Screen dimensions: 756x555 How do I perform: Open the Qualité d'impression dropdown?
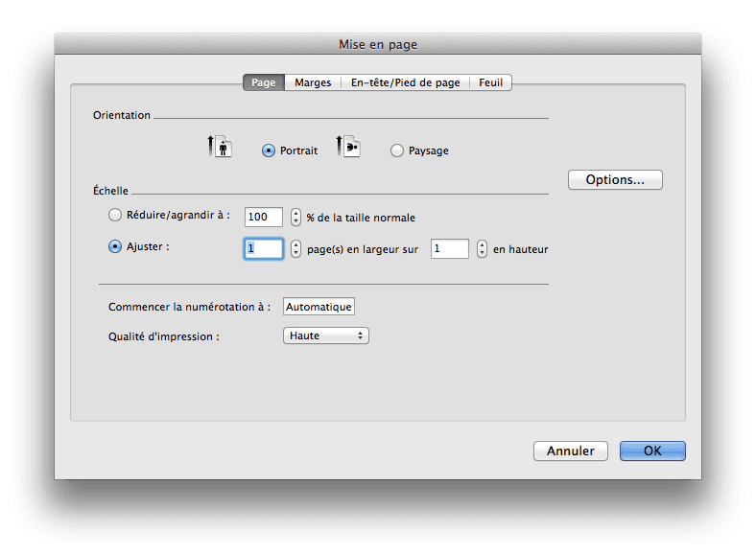click(x=326, y=335)
